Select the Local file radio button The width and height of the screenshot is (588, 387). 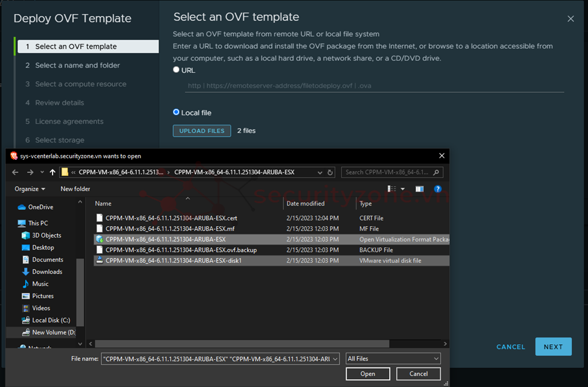(x=176, y=112)
